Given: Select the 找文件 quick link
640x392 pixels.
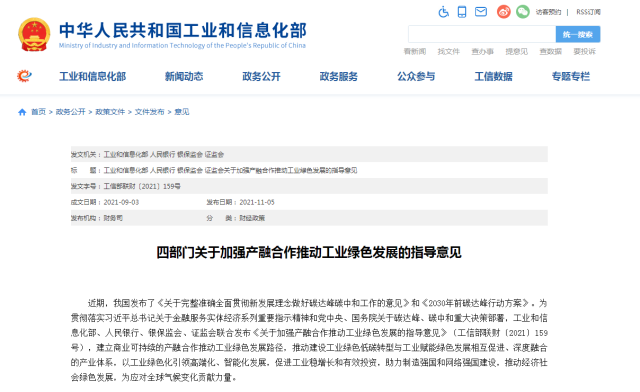Looking at the screenshot, I should tap(449, 51).
